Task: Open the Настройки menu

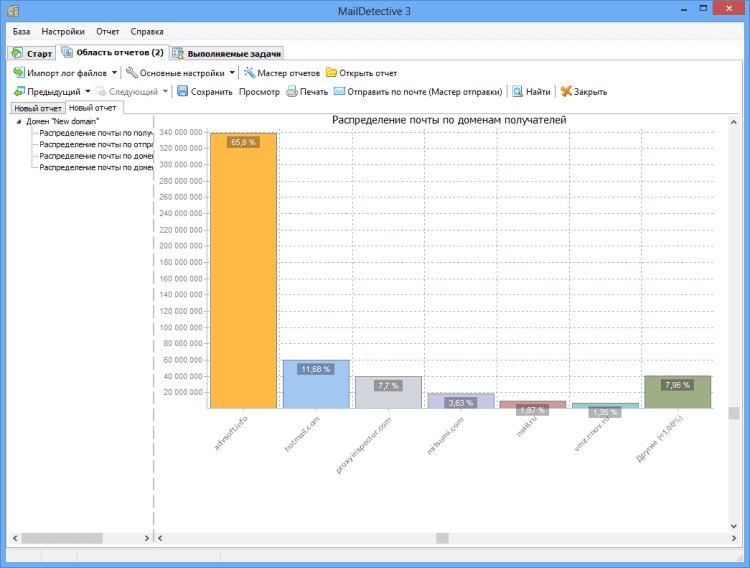Action: click(x=63, y=32)
